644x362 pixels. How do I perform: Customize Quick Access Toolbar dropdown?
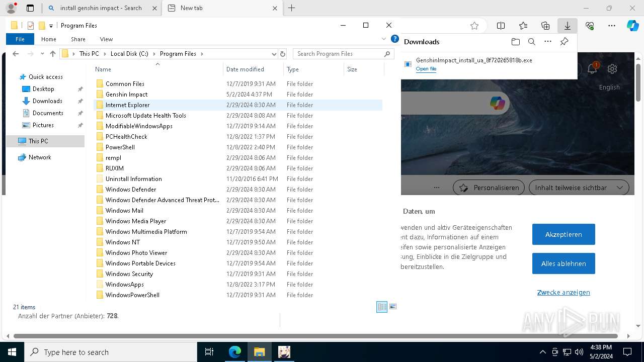point(51,26)
